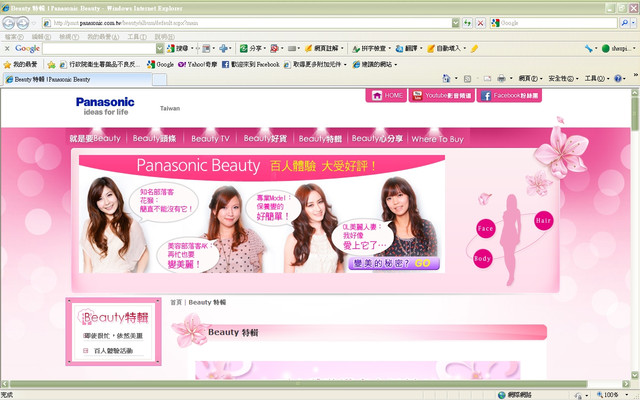Click the pink HOME button on Panasonic page
Screen dimensions: 640x400
[386, 95]
